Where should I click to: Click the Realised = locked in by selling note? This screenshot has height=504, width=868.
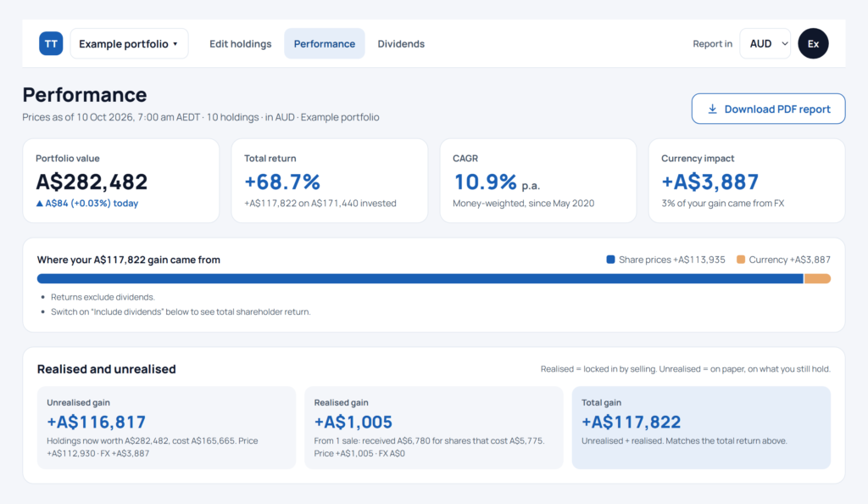(x=685, y=369)
